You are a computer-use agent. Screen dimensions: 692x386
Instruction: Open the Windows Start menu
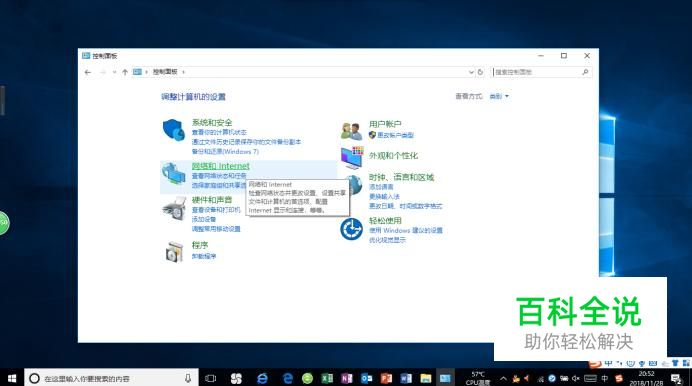(12, 378)
